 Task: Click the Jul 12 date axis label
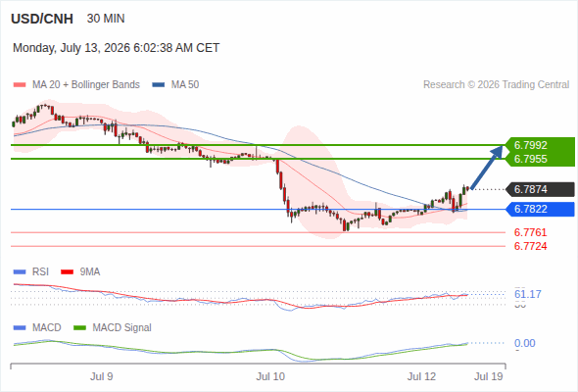click(421, 376)
